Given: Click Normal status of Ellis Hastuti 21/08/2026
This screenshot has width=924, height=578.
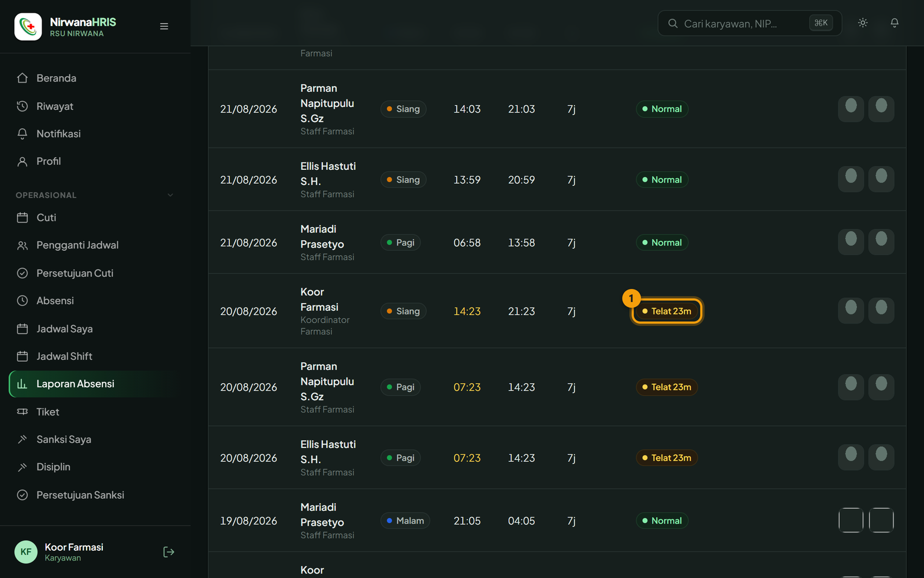Looking at the screenshot, I should (662, 180).
